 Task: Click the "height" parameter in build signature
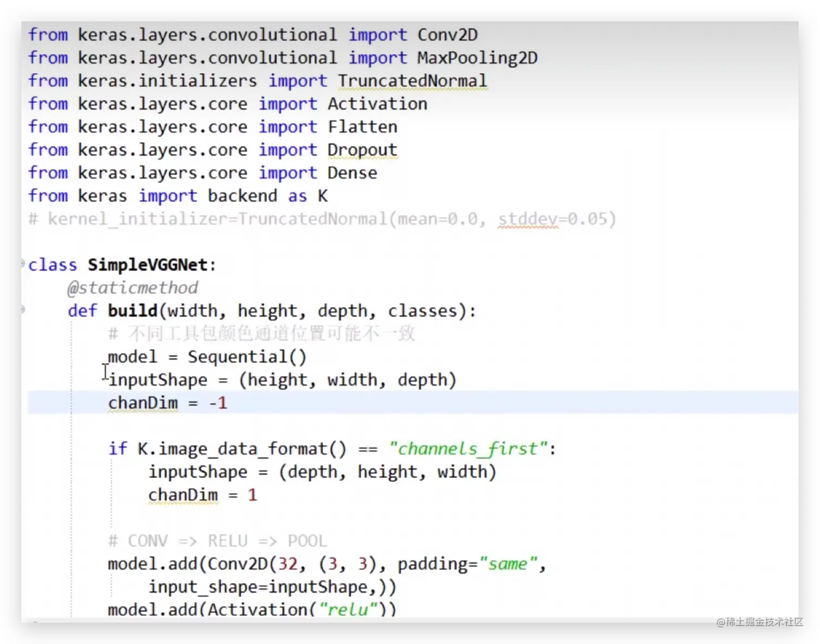[x=267, y=311]
